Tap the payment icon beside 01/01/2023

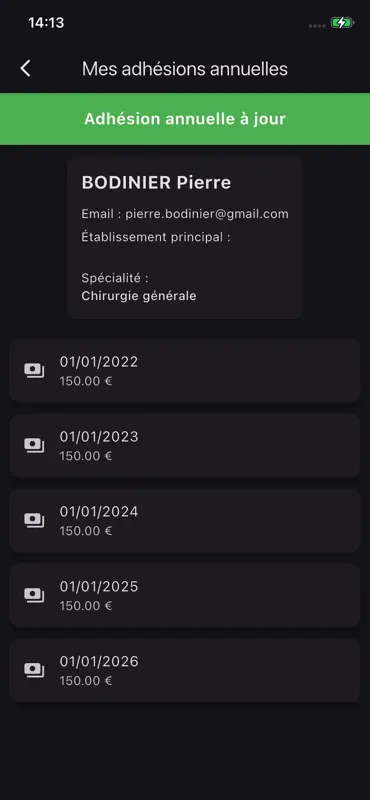[34, 446]
